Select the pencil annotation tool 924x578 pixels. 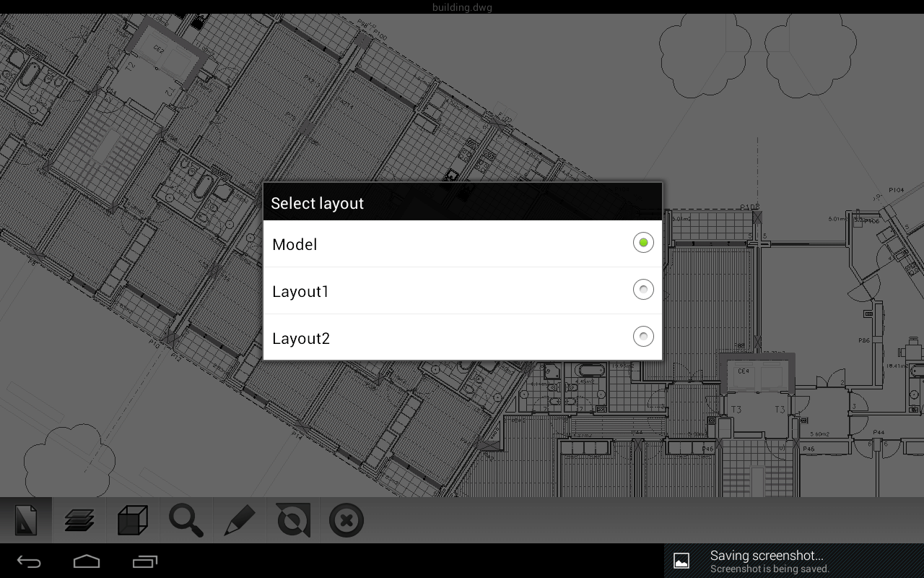(x=240, y=519)
